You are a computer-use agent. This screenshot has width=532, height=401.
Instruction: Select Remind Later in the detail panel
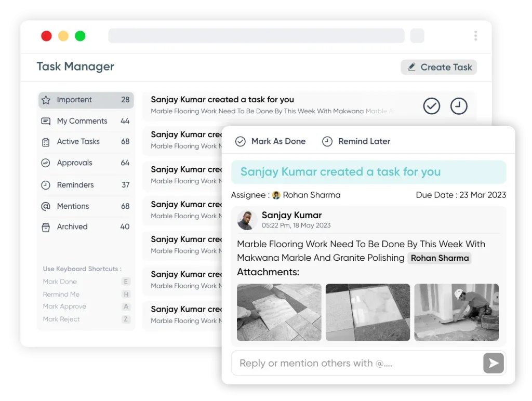(x=356, y=141)
